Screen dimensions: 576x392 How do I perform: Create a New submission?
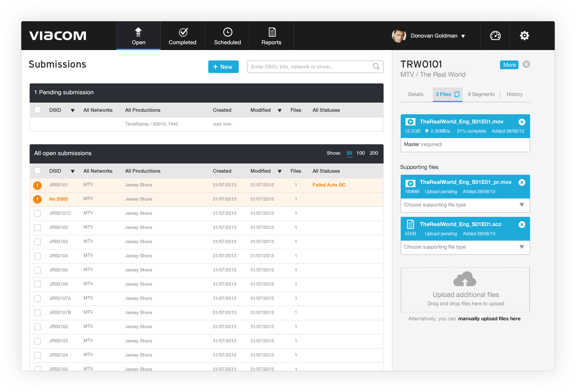(x=223, y=67)
